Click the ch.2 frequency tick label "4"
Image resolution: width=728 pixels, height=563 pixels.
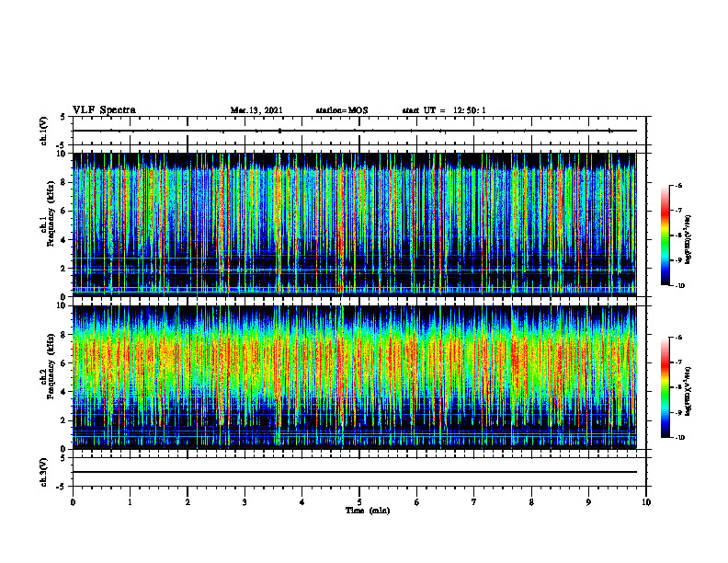(63, 392)
